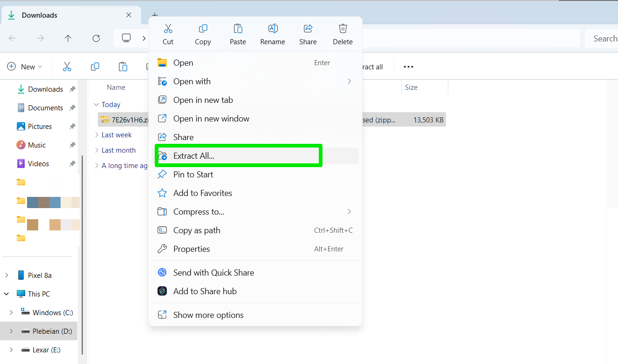Open Properties from context menu
The height and width of the screenshot is (364, 618).
(255, 249)
